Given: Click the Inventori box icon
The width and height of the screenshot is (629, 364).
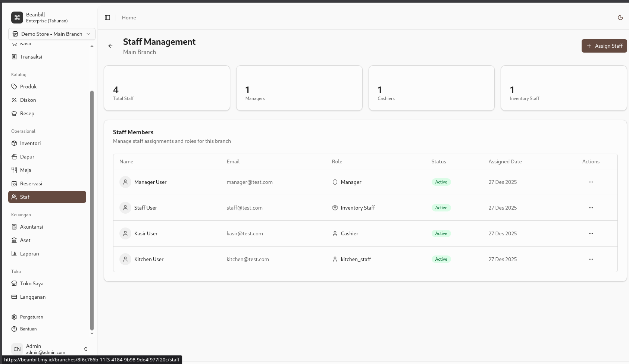Looking at the screenshot, I should tap(14, 143).
